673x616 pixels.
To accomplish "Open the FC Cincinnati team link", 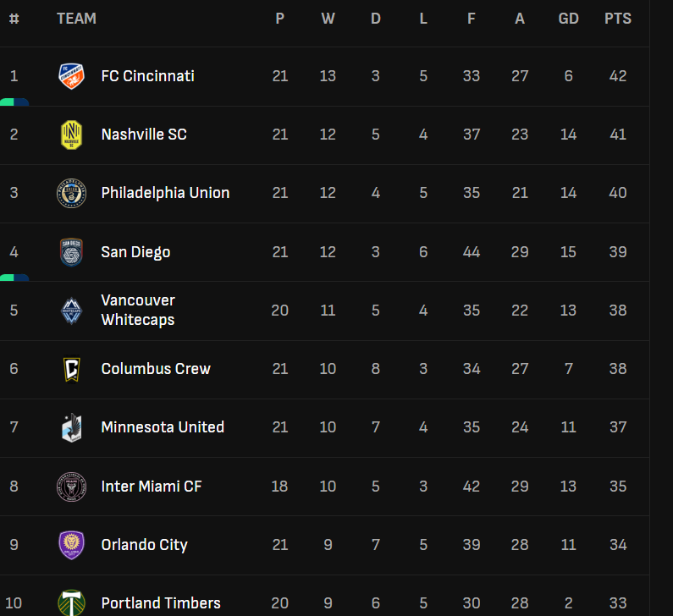I will click(x=147, y=76).
